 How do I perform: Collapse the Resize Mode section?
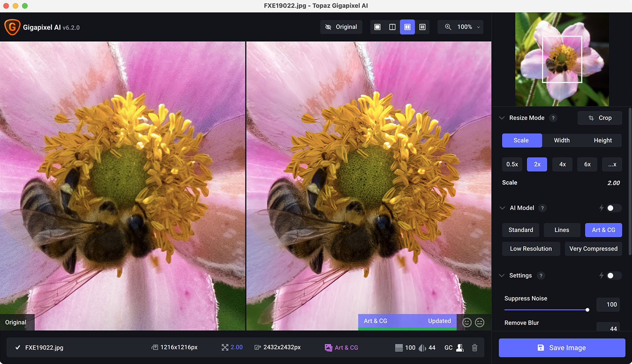502,118
